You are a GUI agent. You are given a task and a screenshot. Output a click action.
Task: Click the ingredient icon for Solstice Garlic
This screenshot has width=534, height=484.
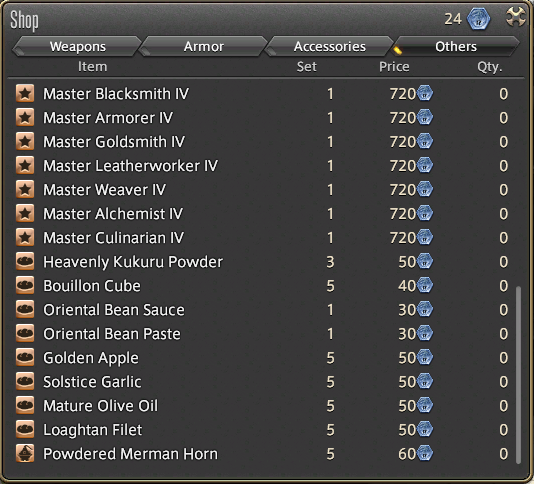coord(25,381)
